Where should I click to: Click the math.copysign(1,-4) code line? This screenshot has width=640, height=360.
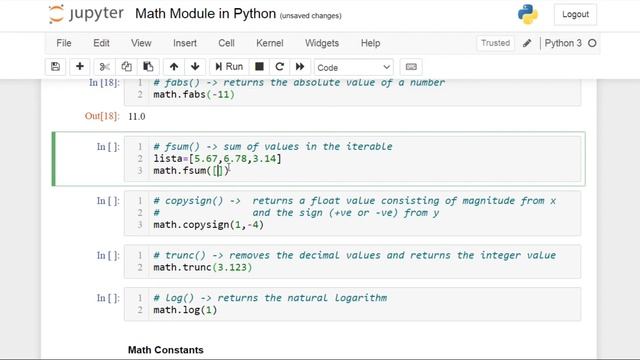tap(209, 224)
